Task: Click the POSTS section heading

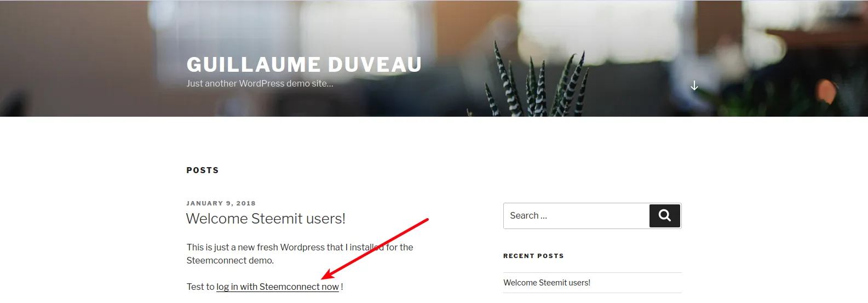Action: click(203, 170)
